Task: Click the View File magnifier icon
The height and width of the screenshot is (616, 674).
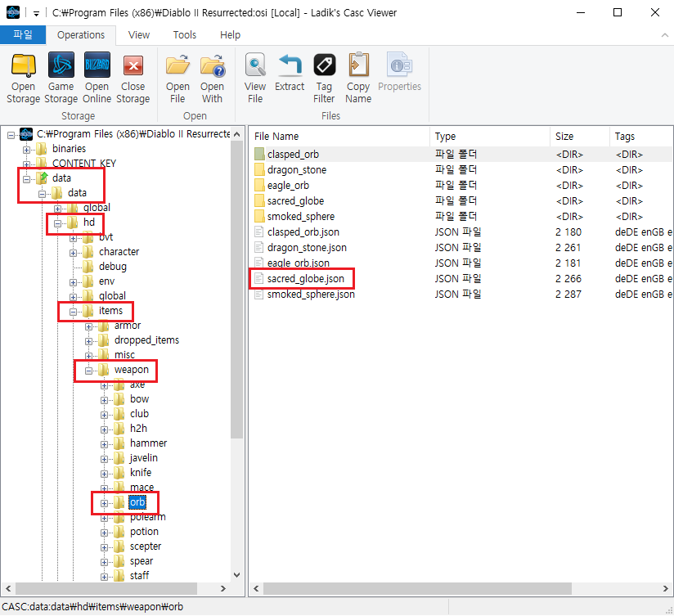Action: [255, 65]
